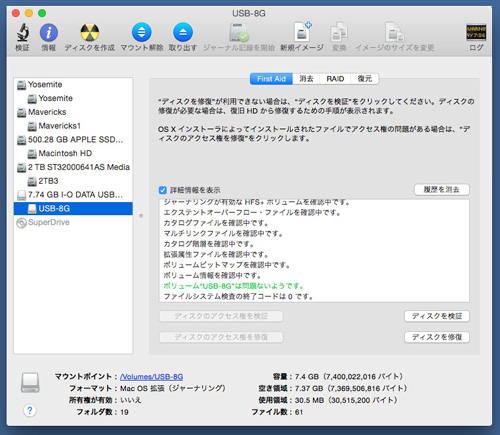Click the free space 7.37 GB value
The width and height of the screenshot is (500, 435).
(x=351, y=389)
